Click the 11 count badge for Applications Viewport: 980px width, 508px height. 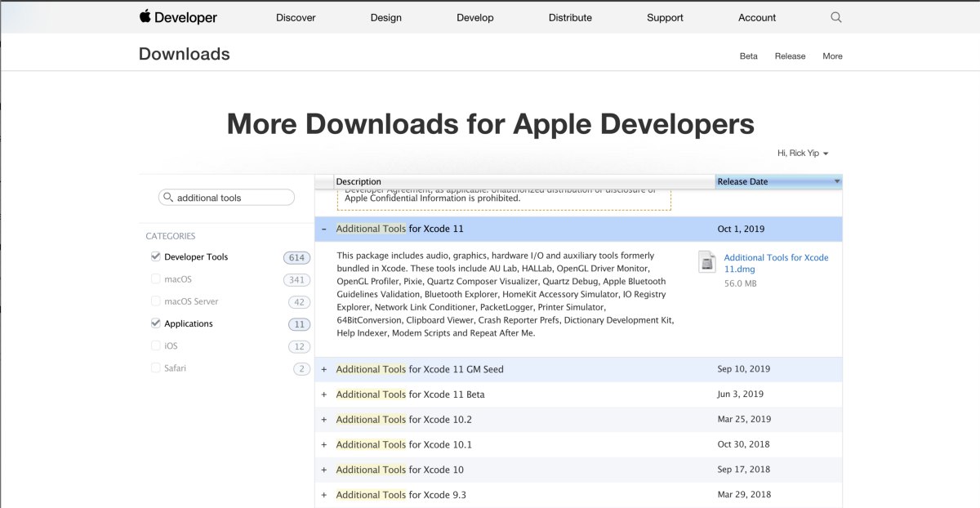point(300,324)
